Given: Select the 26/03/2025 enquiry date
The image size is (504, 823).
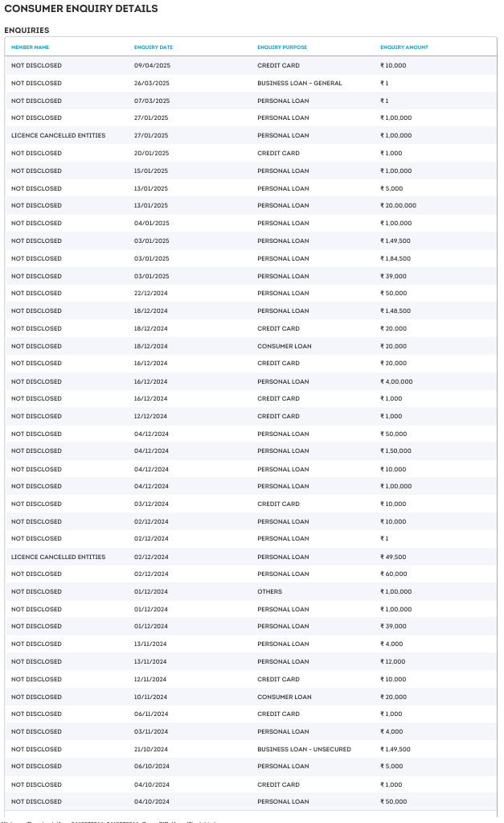Looking at the screenshot, I should (x=153, y=83).
